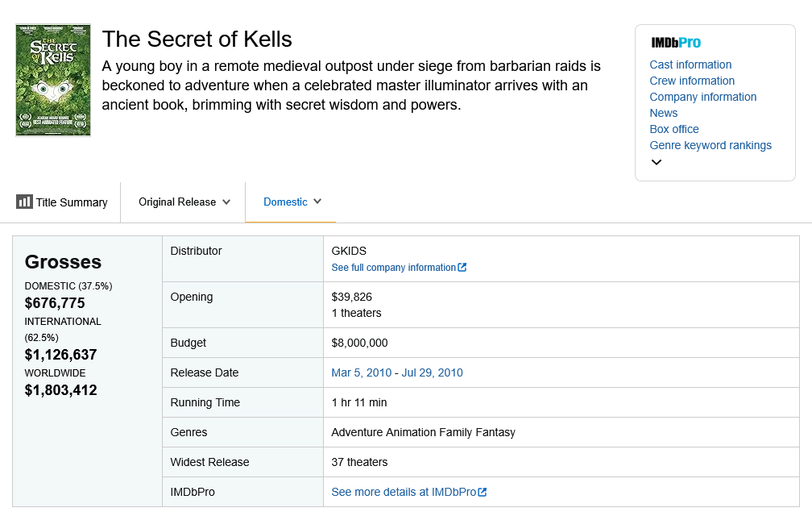Click See full company information link
The image size is (812, 516).
393,268
